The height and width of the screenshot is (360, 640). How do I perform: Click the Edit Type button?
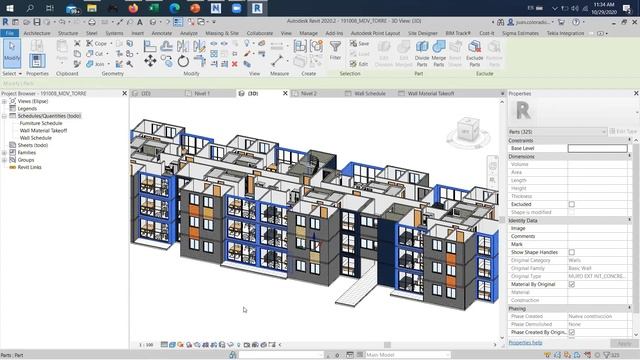(x=623, y=131)
